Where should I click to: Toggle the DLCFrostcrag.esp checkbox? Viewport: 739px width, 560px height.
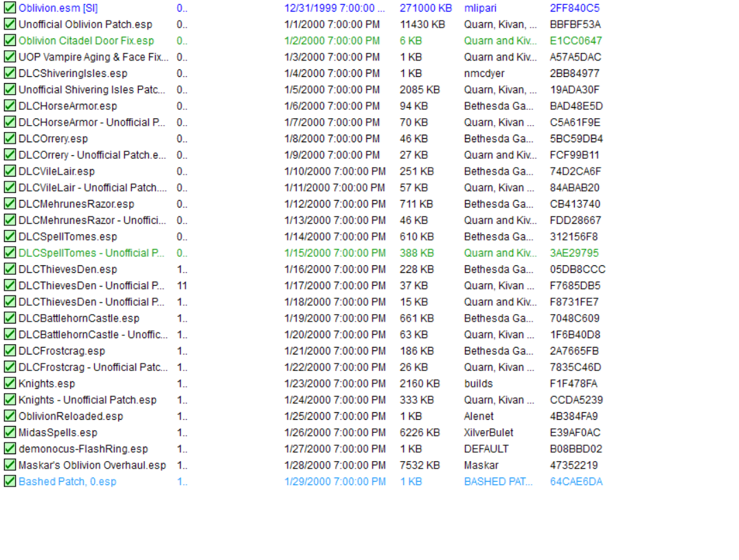10,350
